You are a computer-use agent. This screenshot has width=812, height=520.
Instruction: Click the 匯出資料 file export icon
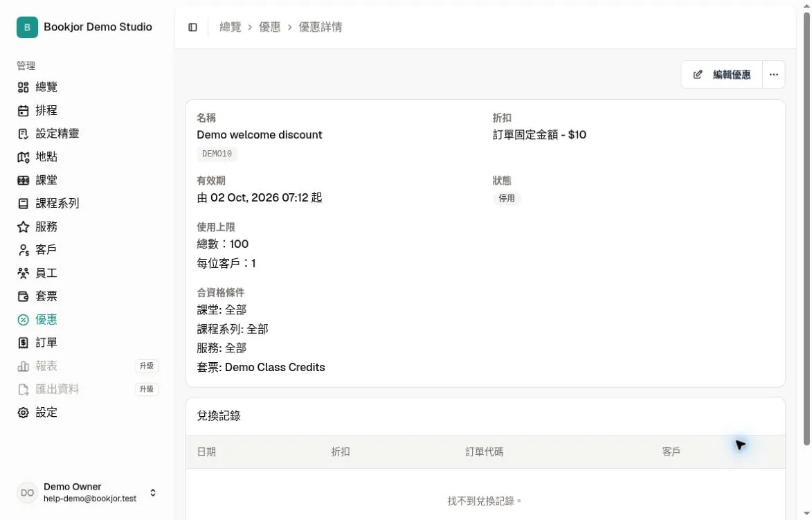pos(23,390)
